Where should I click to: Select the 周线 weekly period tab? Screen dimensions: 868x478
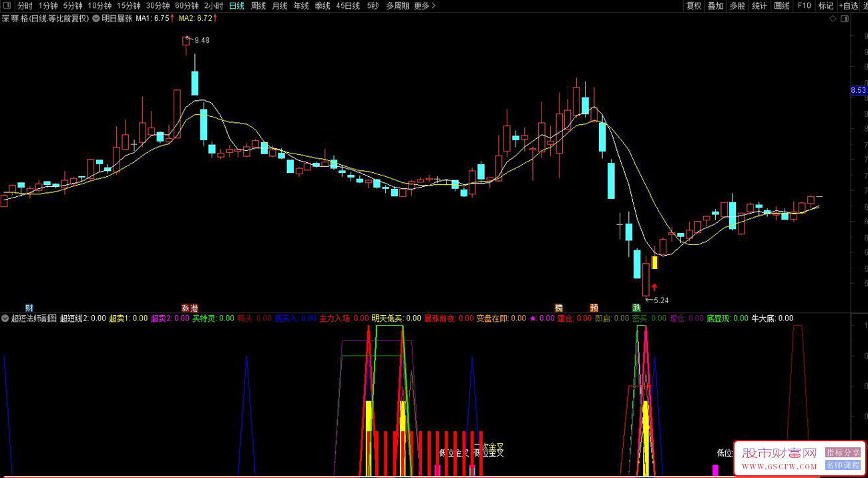(258, 6)
